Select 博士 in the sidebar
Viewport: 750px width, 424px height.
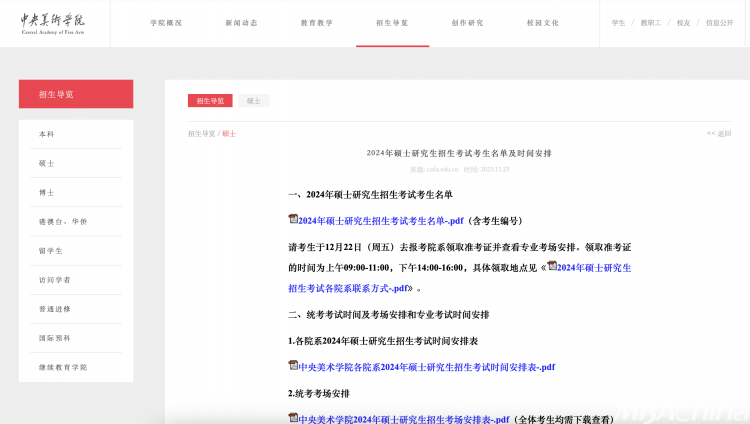pyautogui.click(x=46, y=192)
